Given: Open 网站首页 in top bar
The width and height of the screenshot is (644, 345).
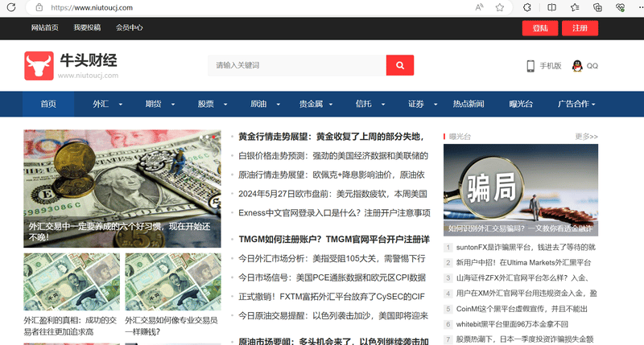Looking at the screenshot, I should pos(45,27).
